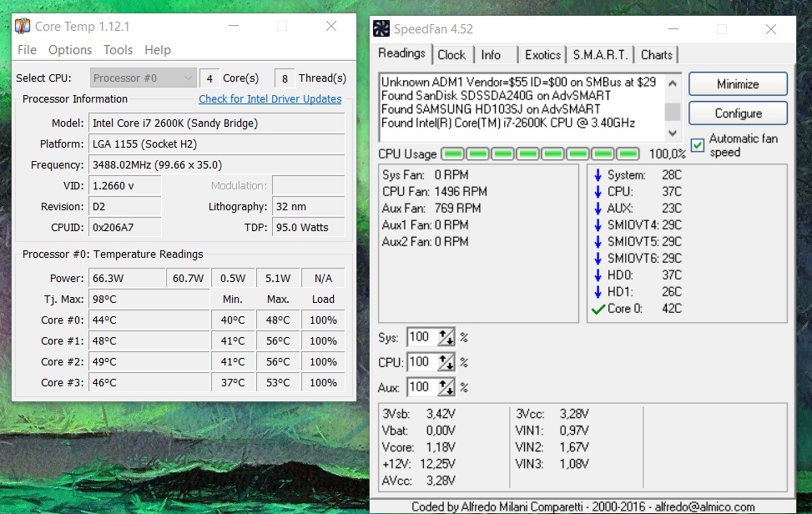812x514 pixels.
Task: Click the SpeedFan fan app icon
Action: click(x=381, y=28)
